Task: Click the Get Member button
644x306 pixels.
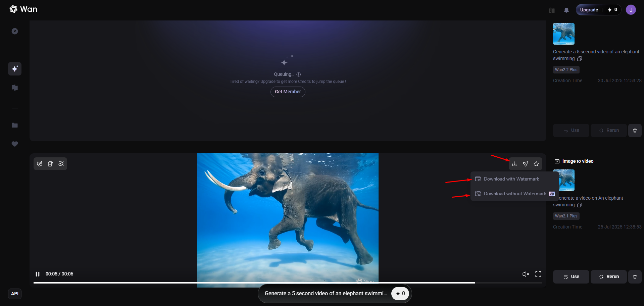Action: pyautogui.click(x=288, y=92)
